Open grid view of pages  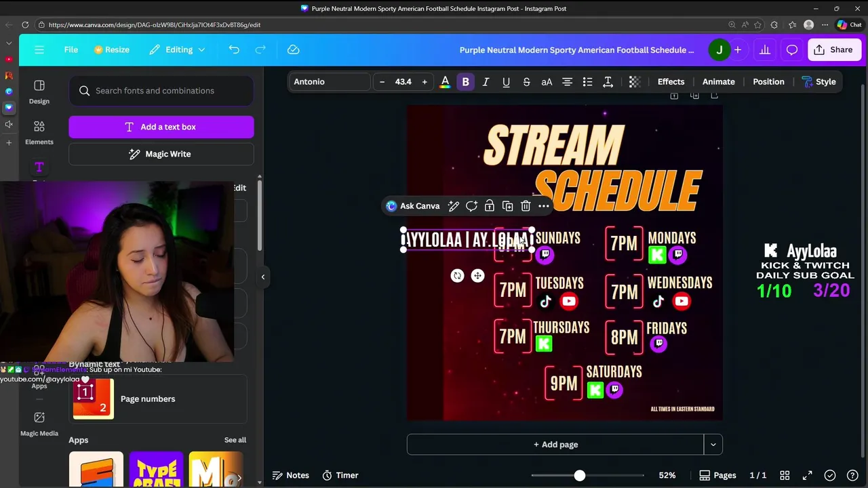tap(785, 475)
